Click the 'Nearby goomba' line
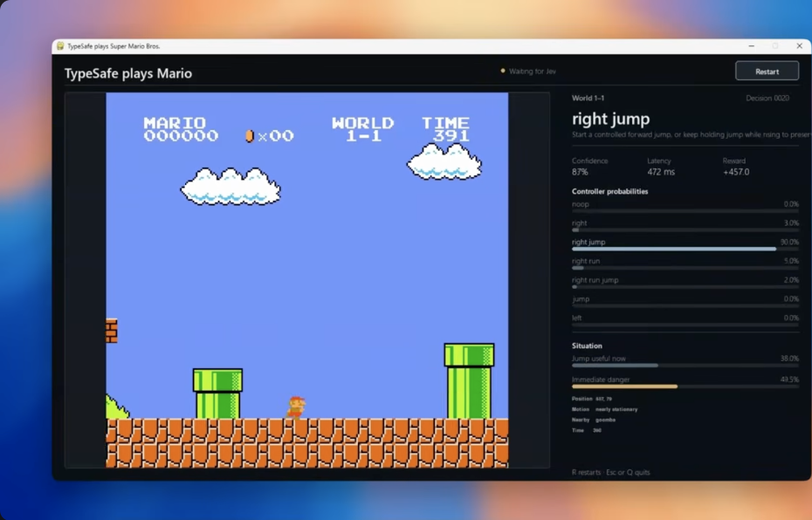Screen dimensions: 812x520 [594, 420]
